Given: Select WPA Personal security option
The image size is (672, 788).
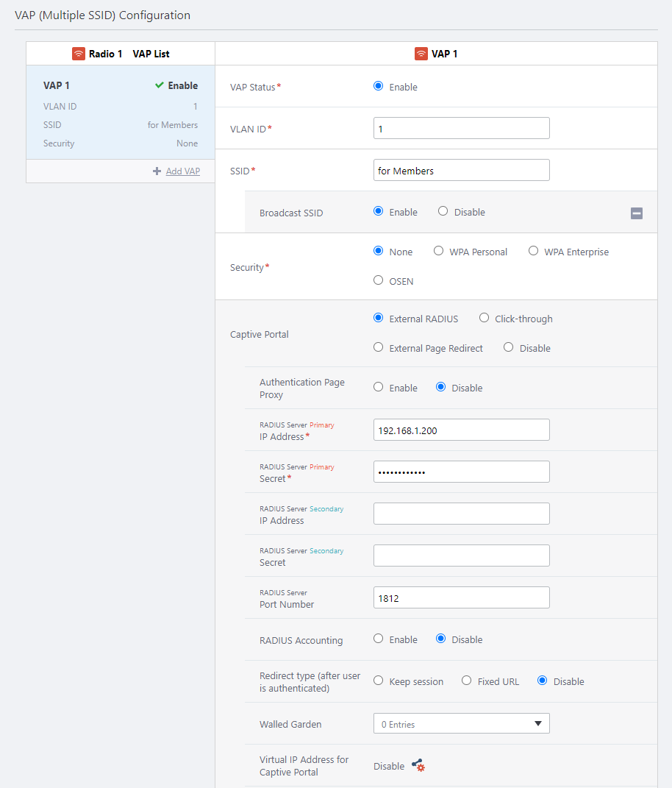Looking at the screenshot, I should tap(438, 252).
